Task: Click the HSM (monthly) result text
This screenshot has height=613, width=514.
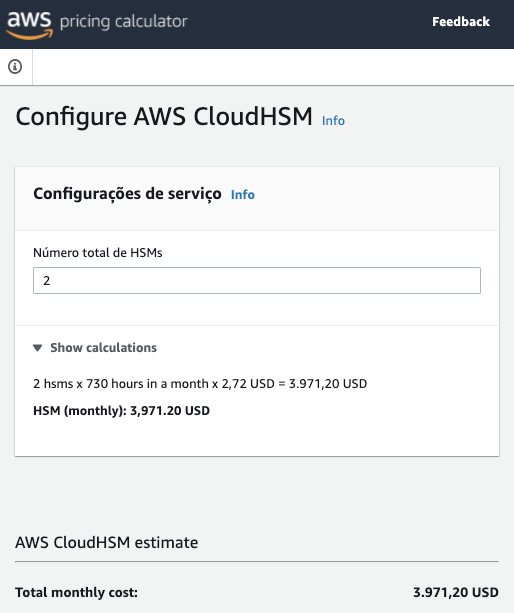Action: [x=122, y=410]
